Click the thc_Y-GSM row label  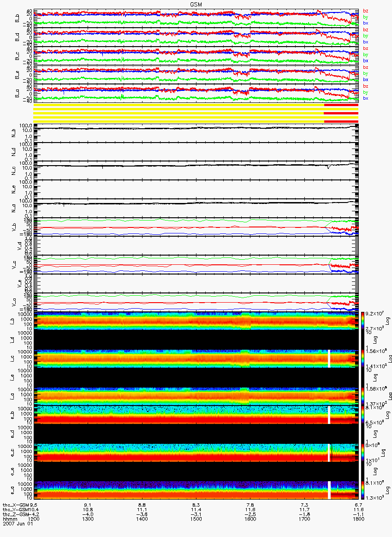coord(16,510)
